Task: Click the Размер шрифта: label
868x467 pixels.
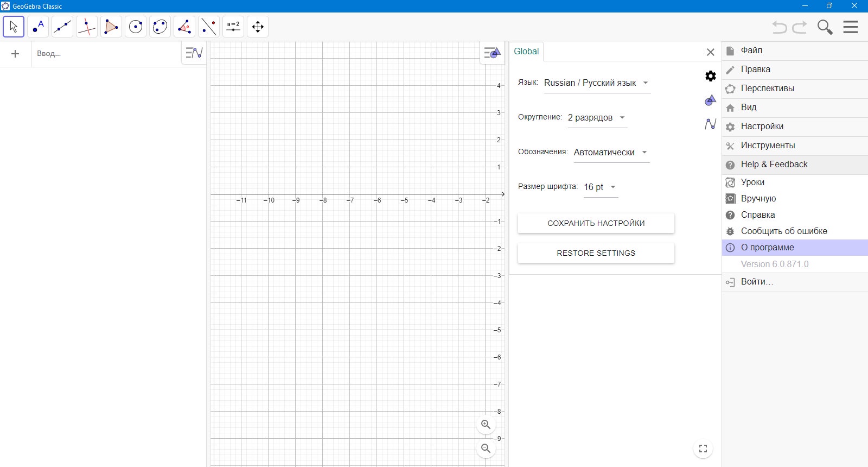Action: [548, 186]
